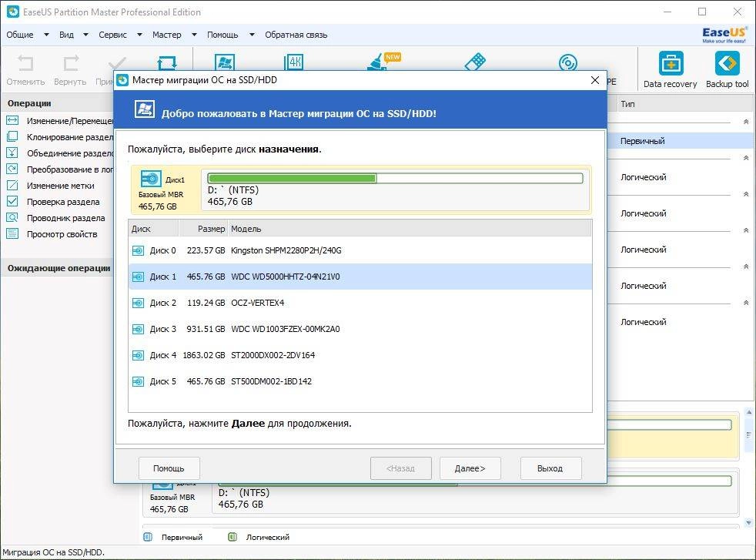
Task: Run Проверка раздела from sidebar
Action: coord(53,202)
